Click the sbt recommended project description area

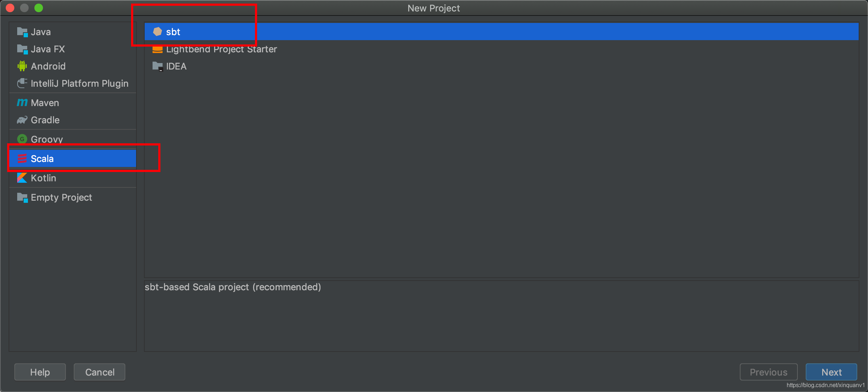pyautogui.click(x=232, y=286)
